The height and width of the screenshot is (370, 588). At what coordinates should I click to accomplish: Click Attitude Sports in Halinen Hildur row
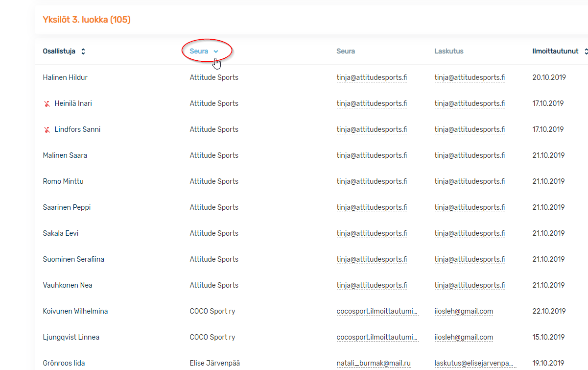pos(214,77)
